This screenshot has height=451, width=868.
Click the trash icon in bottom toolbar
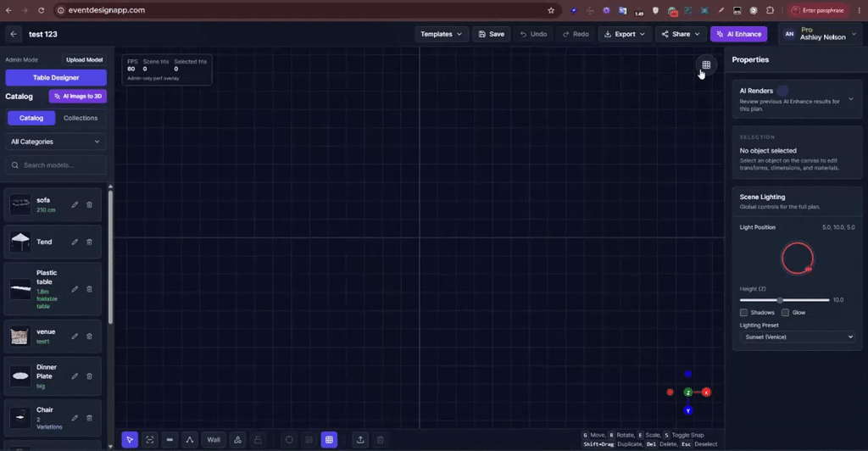(x=380, y=439)
